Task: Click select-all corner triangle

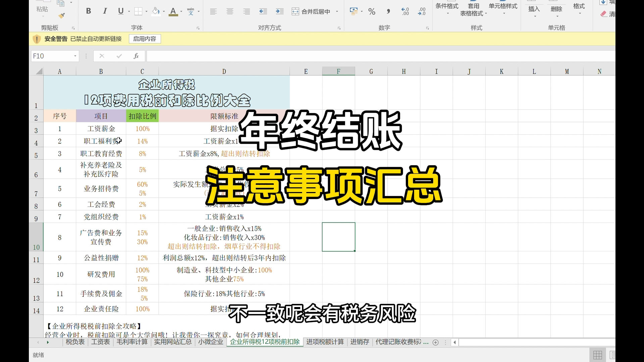Action: [39, 71]
